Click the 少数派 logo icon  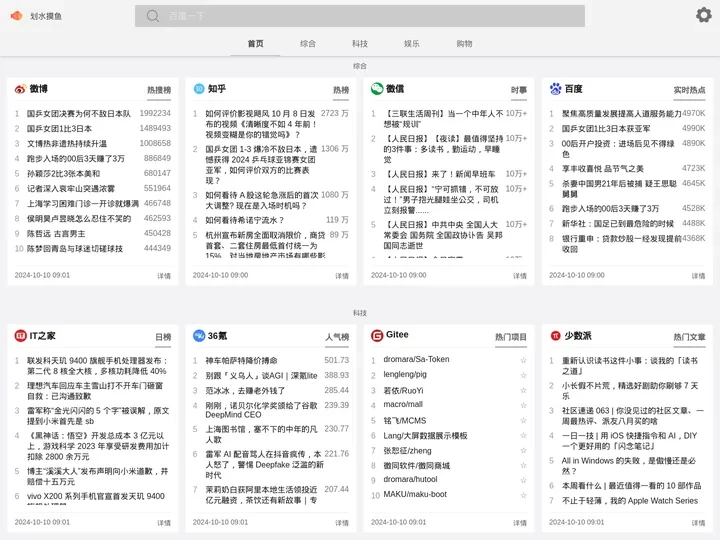pos(556,336)
